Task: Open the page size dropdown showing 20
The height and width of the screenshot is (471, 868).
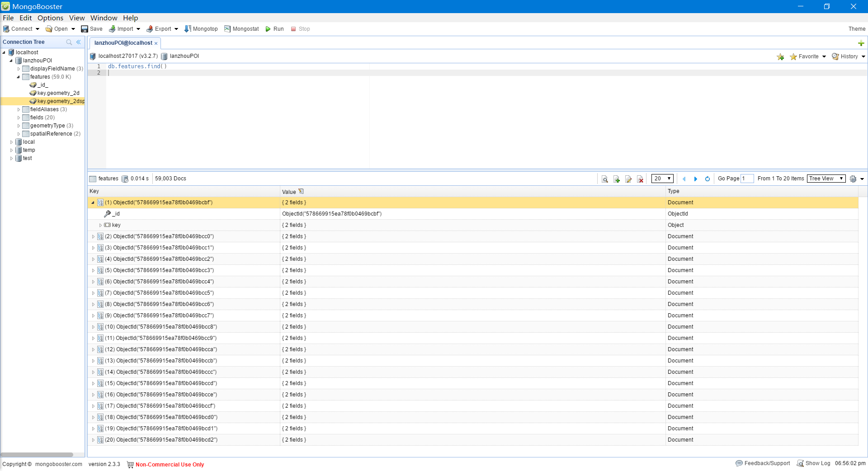Action: 663,179
